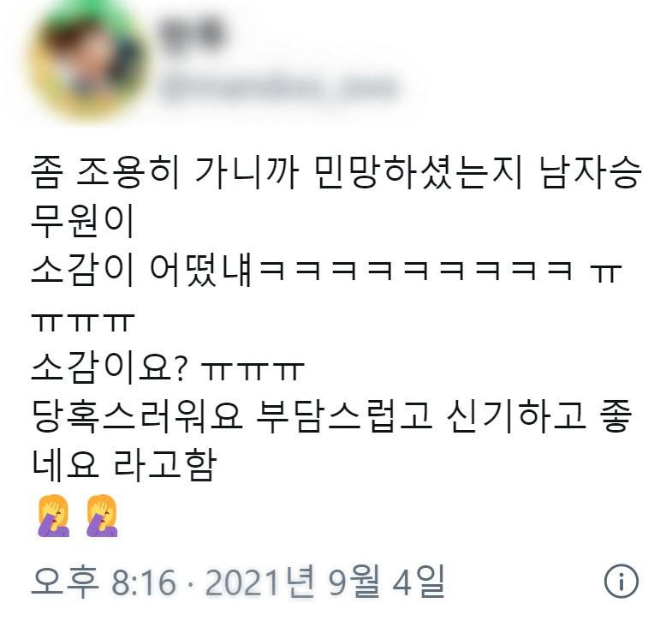Viewport: 672px width, 621px height.
Task: Click the word 신기하고
Action: 516,416
